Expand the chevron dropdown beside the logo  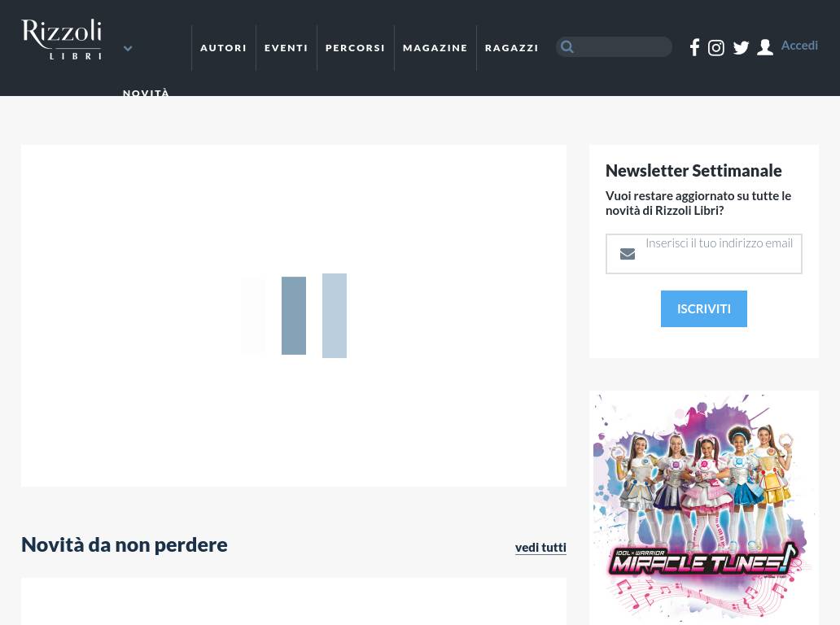click(x=128, y=49)
